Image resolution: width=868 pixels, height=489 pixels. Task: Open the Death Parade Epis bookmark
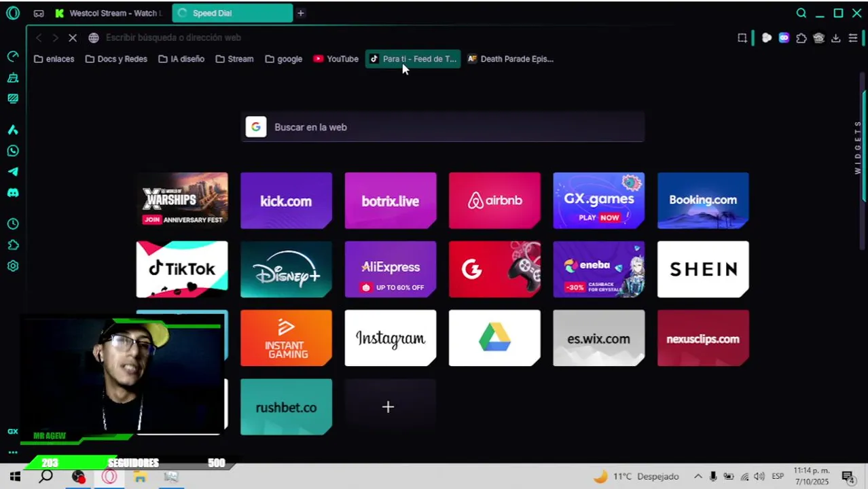click(511, 59)
